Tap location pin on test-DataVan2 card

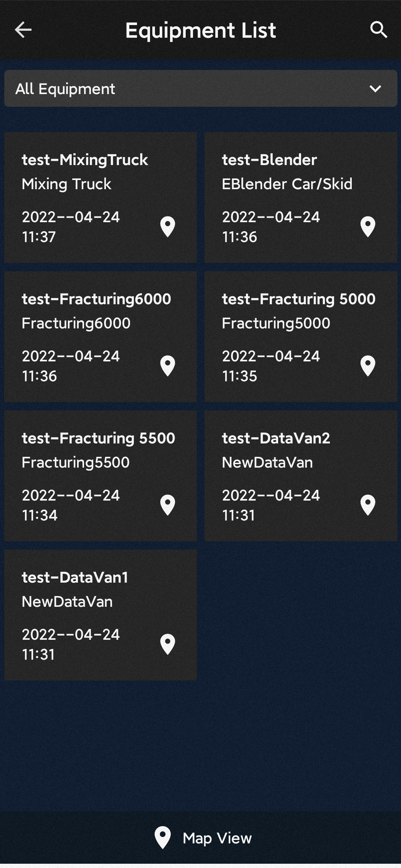coord(368,505)
